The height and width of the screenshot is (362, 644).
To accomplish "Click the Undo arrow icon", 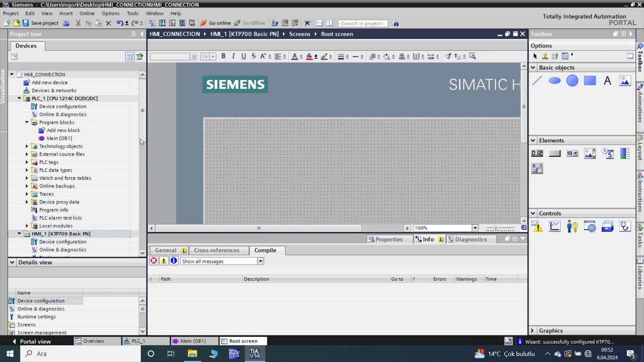I will click(120, 23).
